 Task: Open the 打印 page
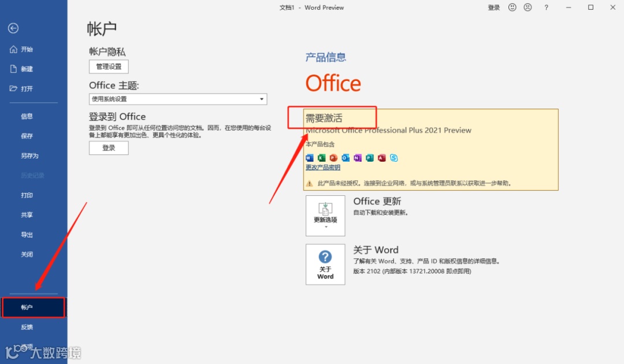point(27,195)
